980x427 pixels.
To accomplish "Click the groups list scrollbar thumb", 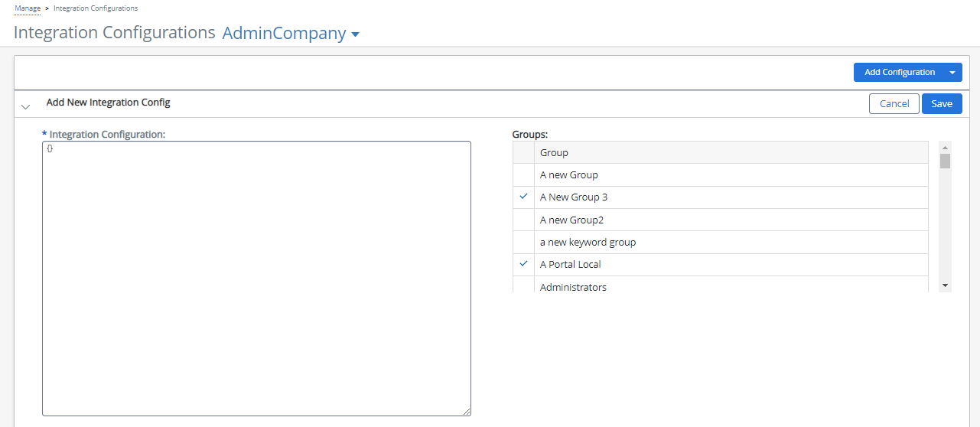I will pos(945,161).
